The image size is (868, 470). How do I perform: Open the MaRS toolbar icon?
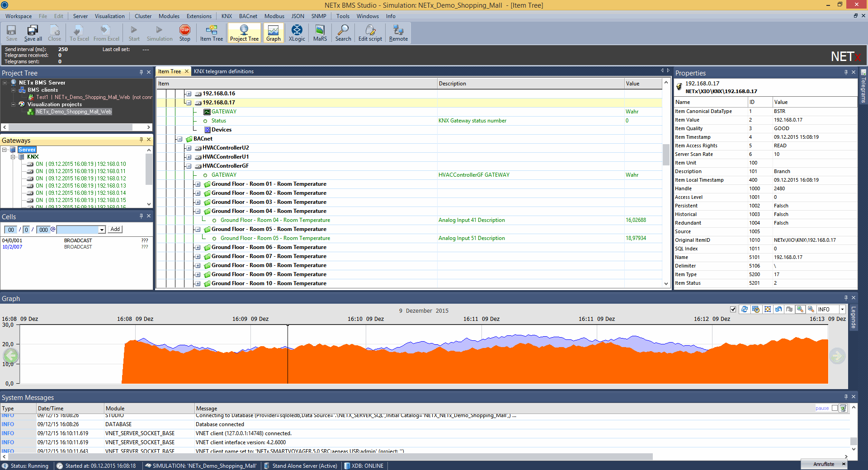[320, 33]
